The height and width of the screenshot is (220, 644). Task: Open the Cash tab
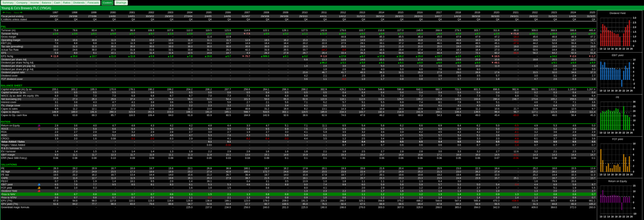pyautogui.click(x=57, y=3)
